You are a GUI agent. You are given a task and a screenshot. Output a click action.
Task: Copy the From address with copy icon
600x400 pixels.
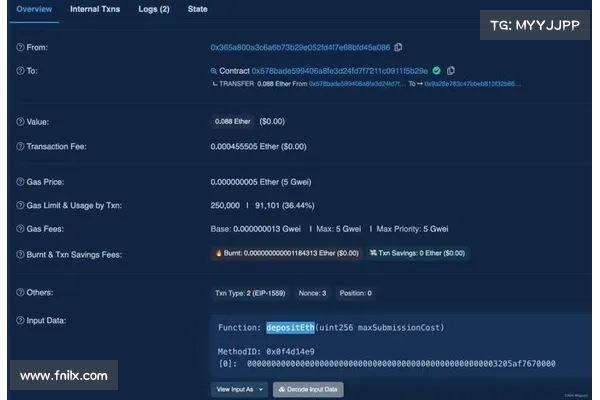coord(398,47)
